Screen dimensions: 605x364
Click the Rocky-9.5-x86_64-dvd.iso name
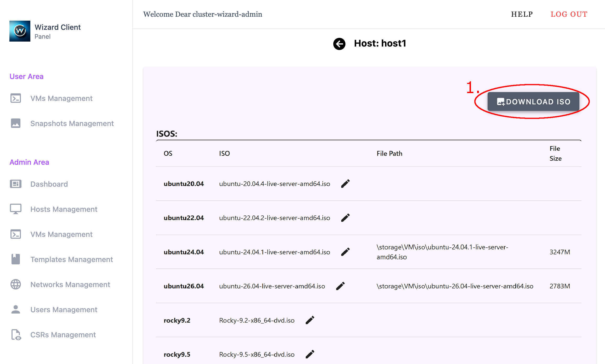tap(257, 354)
